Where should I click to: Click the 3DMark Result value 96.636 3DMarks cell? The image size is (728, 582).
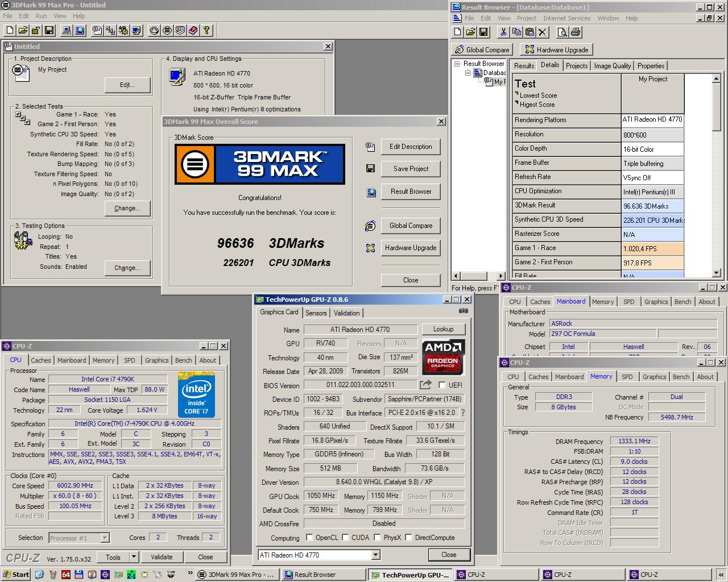(652, 206)
